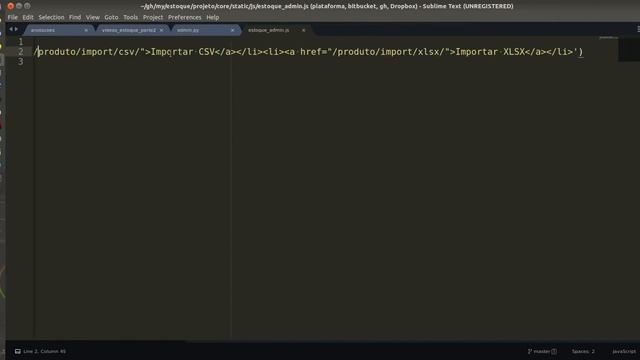Viewport: 640px width, 360px height.
Task: Close the first anotacoes tab
Action: pos(86,30)
